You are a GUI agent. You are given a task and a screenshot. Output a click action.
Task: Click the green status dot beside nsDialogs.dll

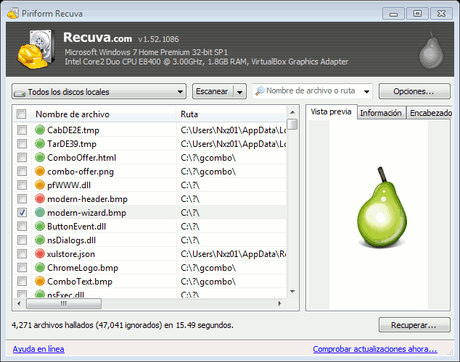click(x=40, y=240)
